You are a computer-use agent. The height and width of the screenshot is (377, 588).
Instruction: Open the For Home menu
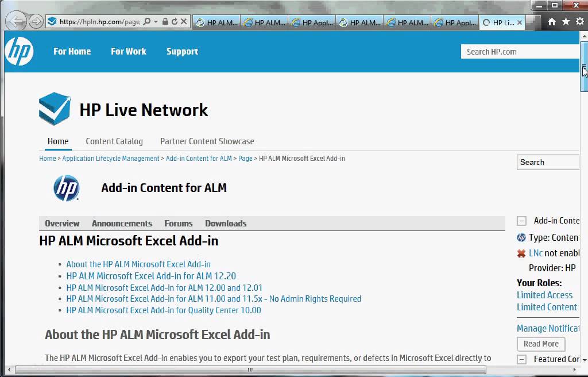click(x=72, y=52)
